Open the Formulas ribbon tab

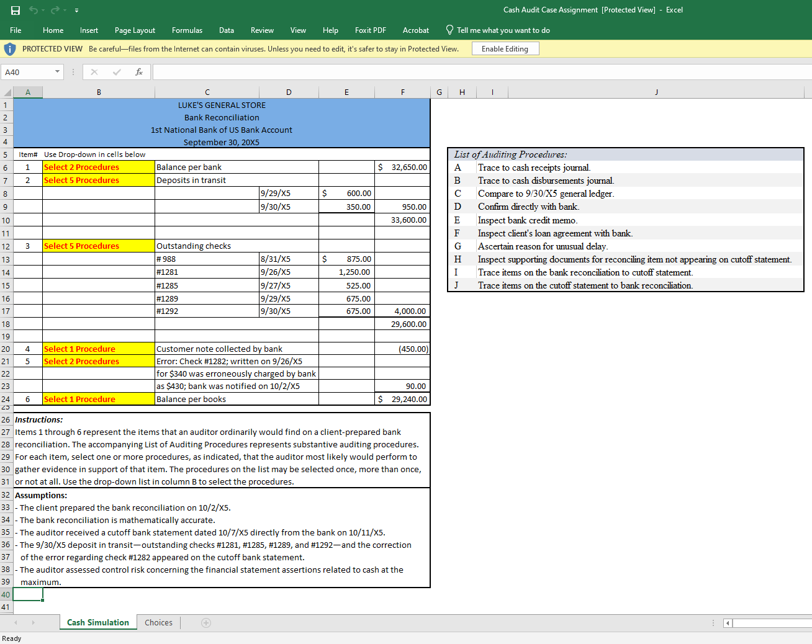(x=187, y=30)
